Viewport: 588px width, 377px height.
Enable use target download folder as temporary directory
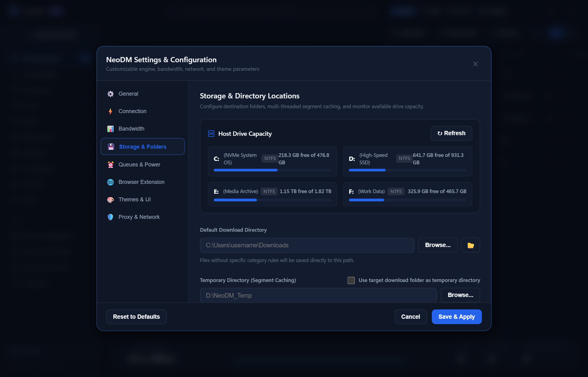point(351,280)
